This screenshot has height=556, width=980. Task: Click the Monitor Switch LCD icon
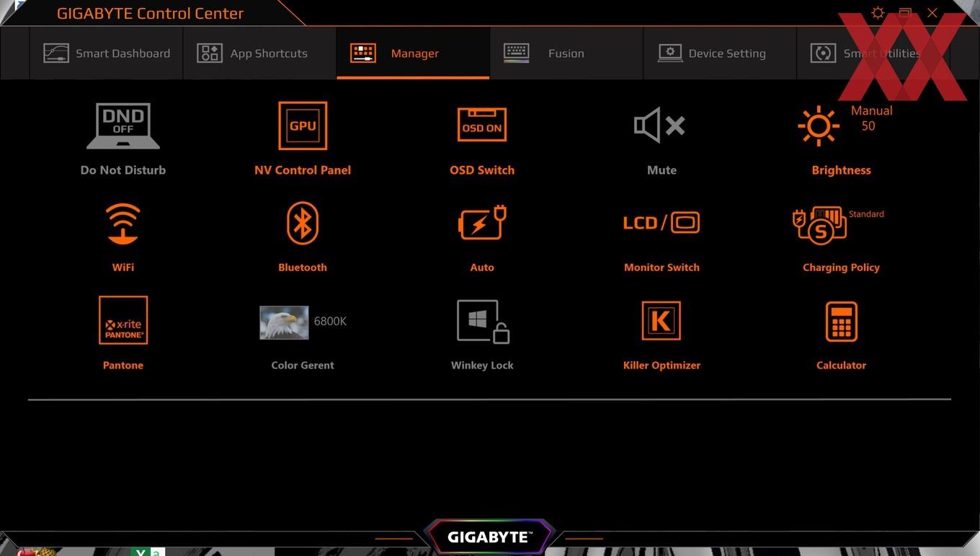coord(661,223)
